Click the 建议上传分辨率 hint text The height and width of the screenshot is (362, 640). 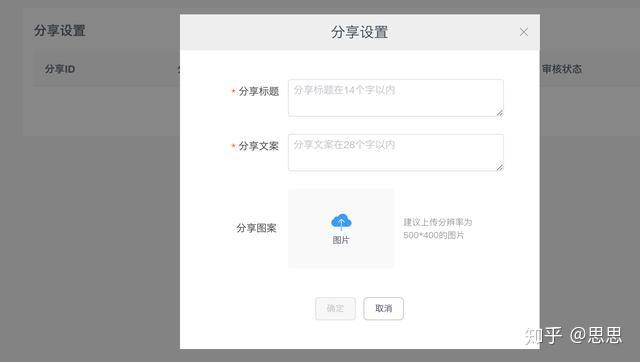(x=438, y=222)
